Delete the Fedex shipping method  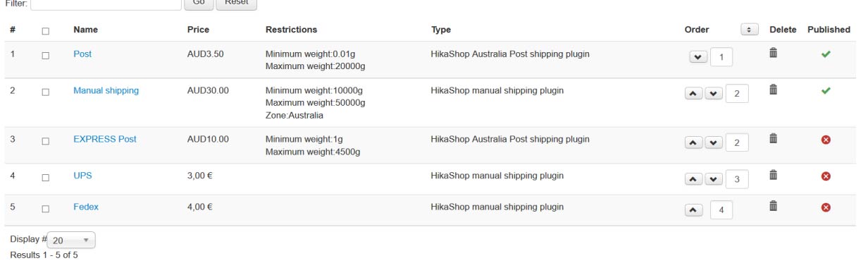pyautogui.click(x=773, y=206)
